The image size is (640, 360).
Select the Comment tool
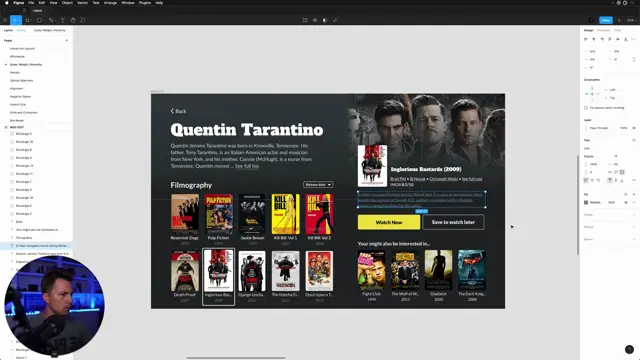pos(83,20)
